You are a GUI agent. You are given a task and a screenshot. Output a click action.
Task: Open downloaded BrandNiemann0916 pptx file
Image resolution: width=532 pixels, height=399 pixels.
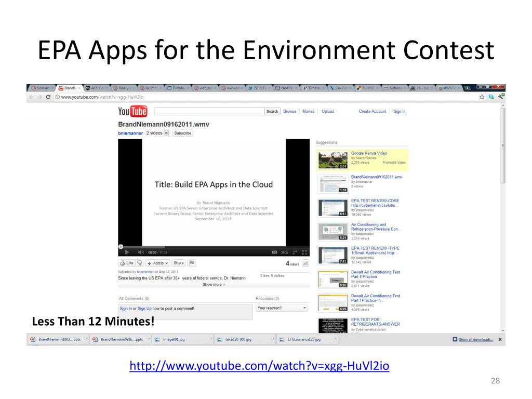coord(120,339)
